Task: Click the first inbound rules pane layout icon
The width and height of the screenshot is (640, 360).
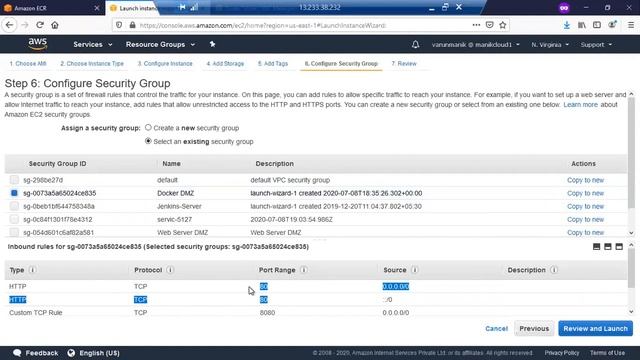Action: 596,247
